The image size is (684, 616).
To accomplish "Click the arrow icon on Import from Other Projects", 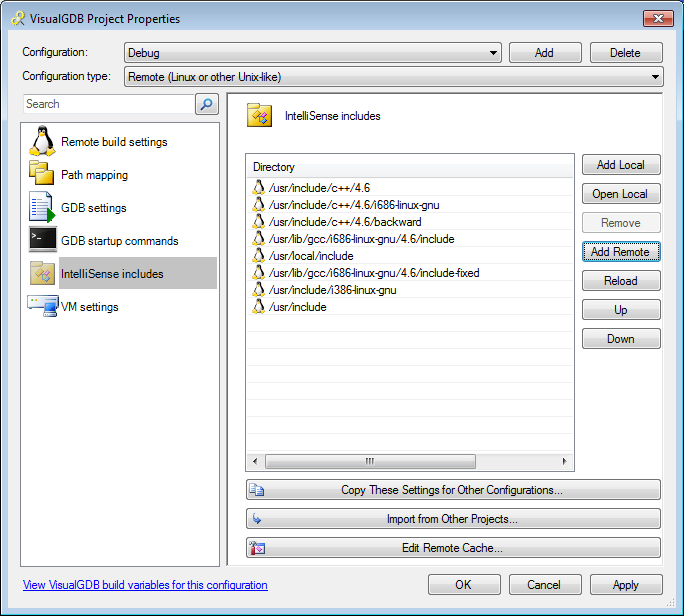I will [256, 519].
